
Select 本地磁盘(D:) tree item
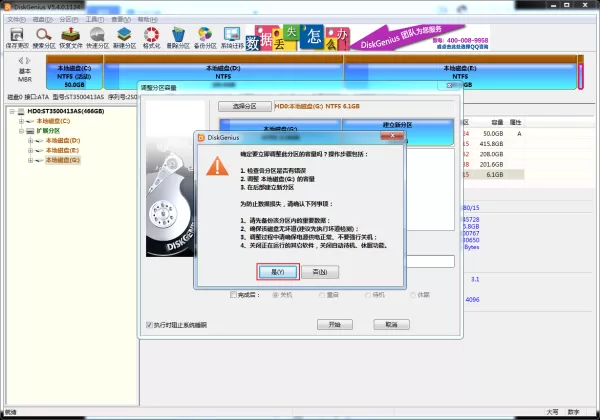(63, 141)
